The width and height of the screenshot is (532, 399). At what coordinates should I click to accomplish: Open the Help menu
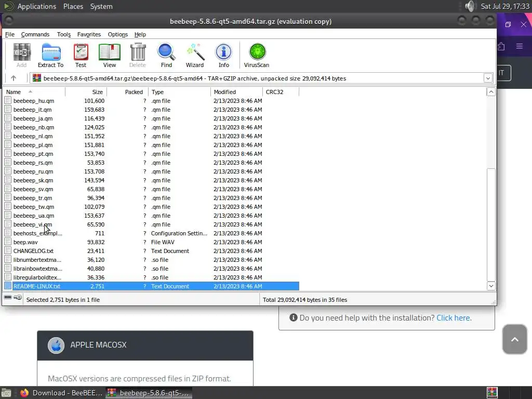[x=140, y=34]
